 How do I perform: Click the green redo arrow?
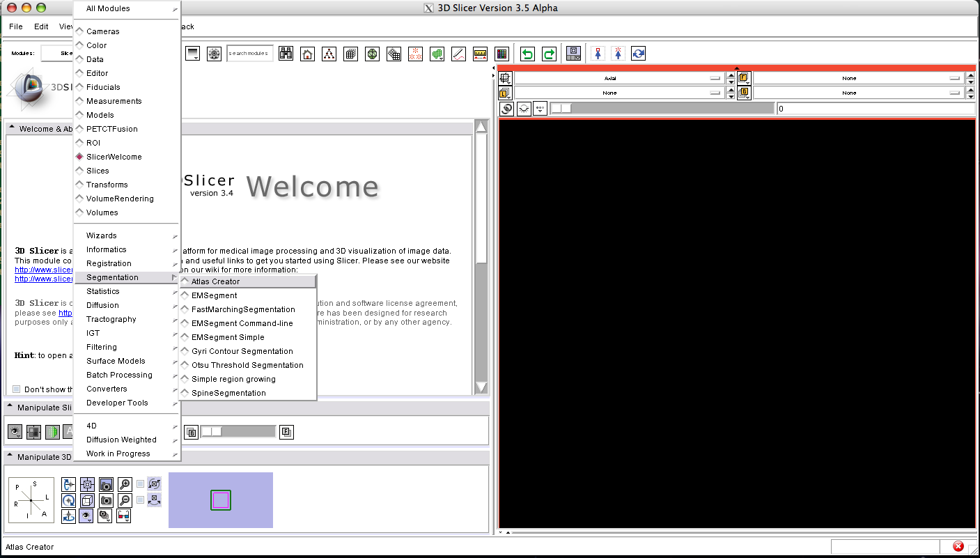(549, 54)
